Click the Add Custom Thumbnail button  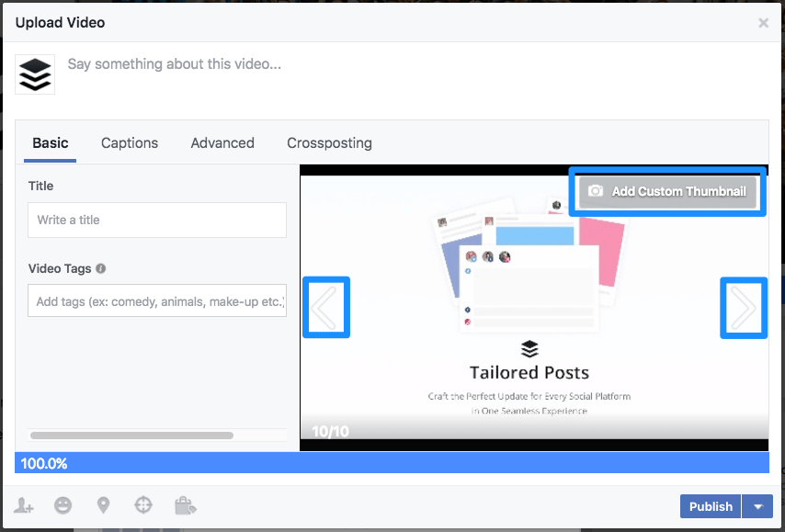coord(667,190)
